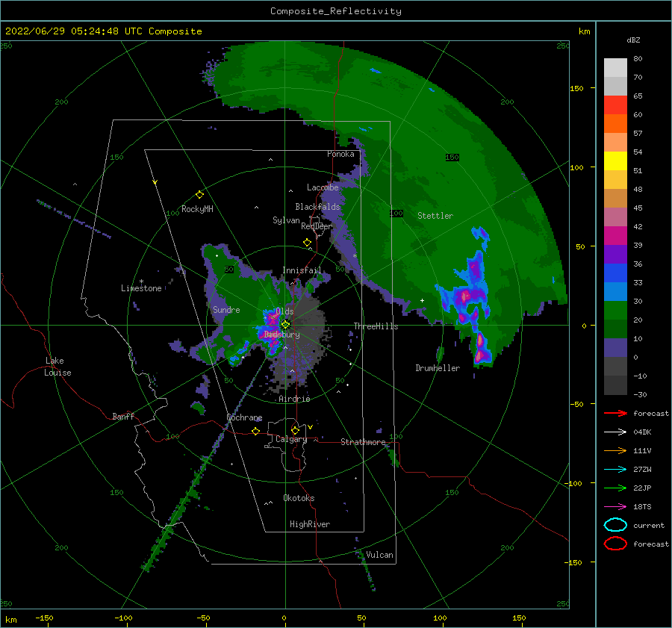The width and height of the screenshot is (672, 628).
Task: Click the Banff city label
Action: [123, 416]
